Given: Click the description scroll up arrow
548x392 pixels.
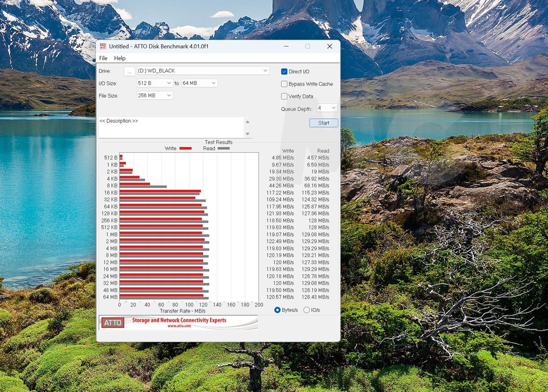Looking at the screenshot, I should pos(248,122).
